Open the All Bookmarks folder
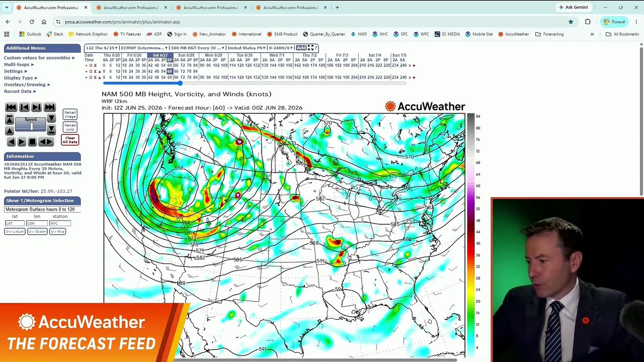Image resolution: width=644 pixels, height=362 pixels. click(622, 34)
